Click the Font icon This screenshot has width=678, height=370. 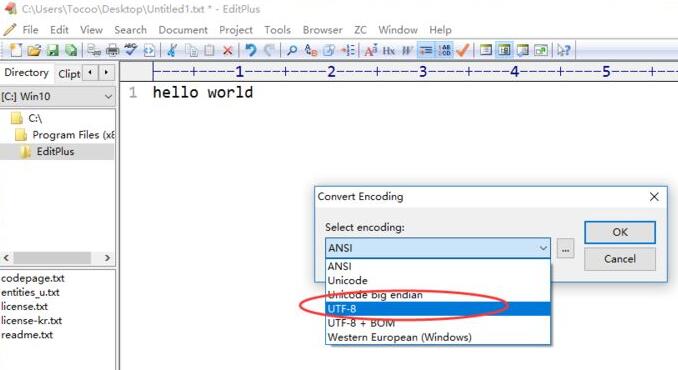371,51
